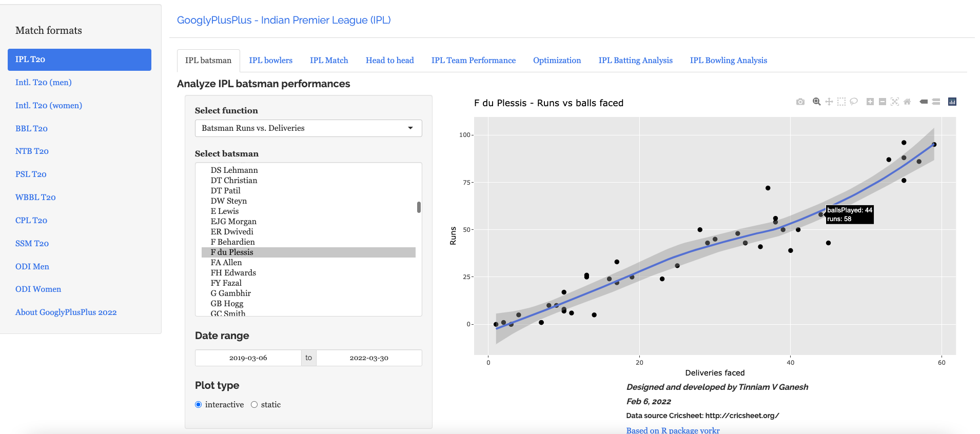
Task: Activate the Lasso Select tool
Action: click(853, 102)
